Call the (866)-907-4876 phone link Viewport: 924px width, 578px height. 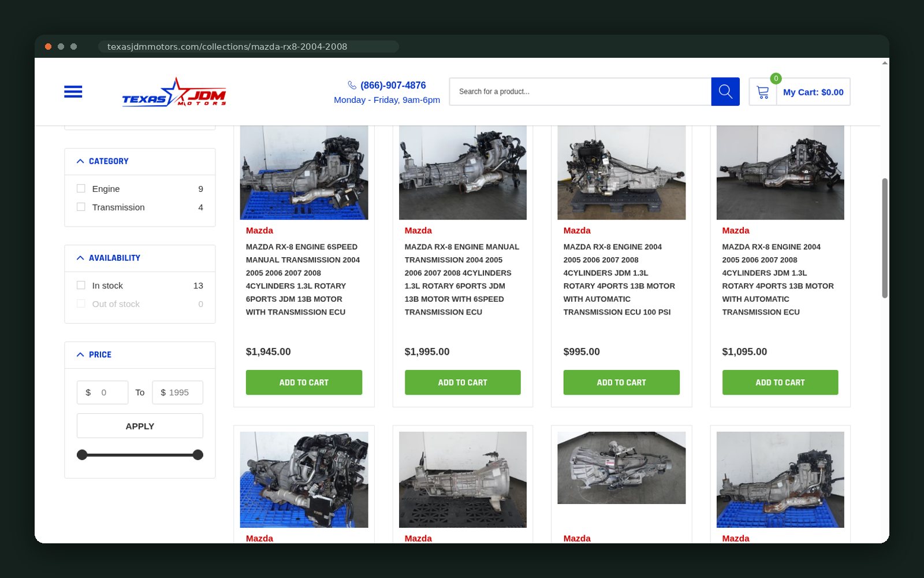click(393, 85)
